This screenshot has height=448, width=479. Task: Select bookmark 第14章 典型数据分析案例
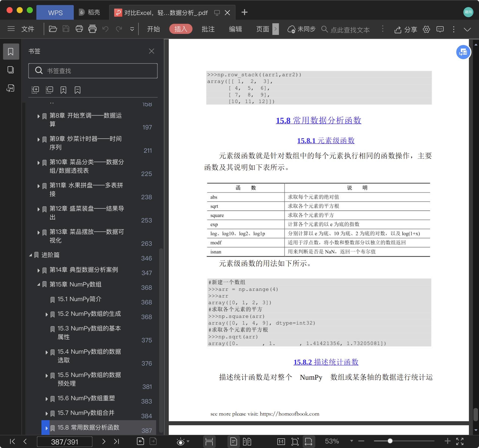(x=84, y=270)
